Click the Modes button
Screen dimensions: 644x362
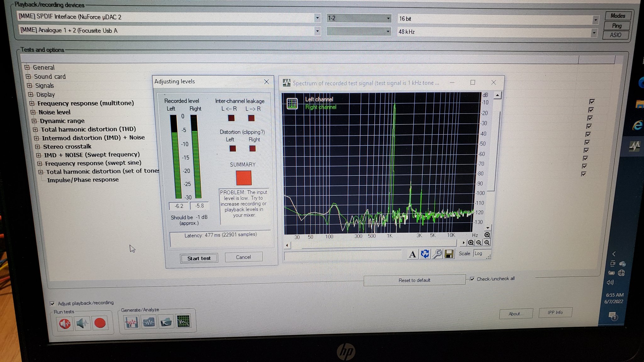coord(618,16)
